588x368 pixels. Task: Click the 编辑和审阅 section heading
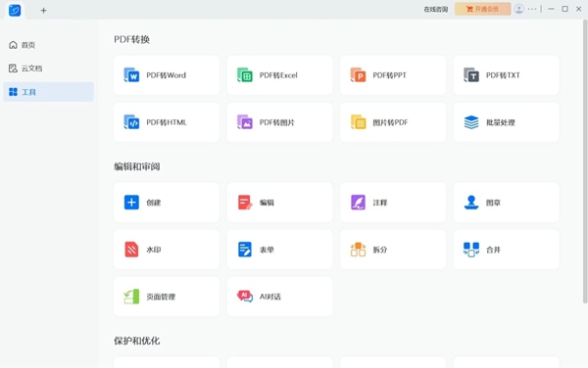click(137, 166)
